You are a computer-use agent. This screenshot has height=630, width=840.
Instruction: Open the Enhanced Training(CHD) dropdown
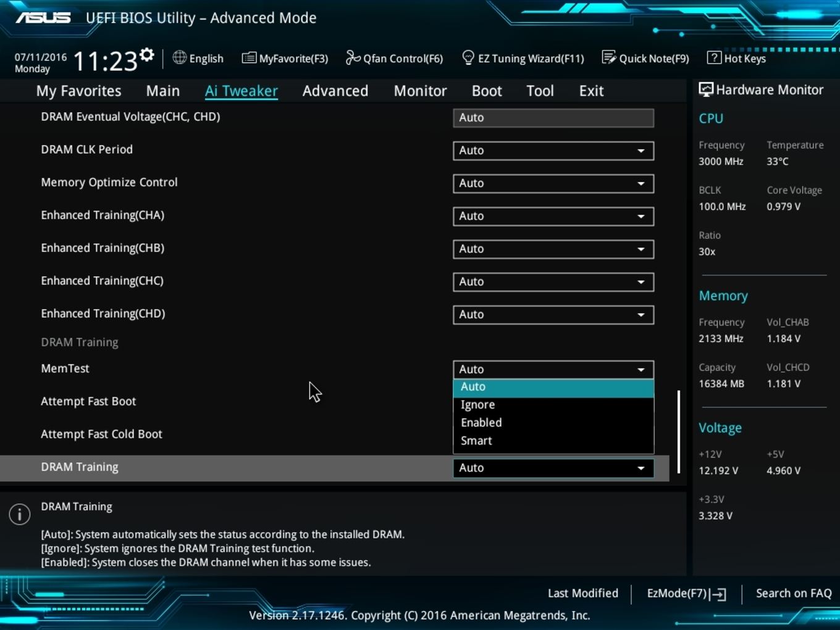point(553,314)
